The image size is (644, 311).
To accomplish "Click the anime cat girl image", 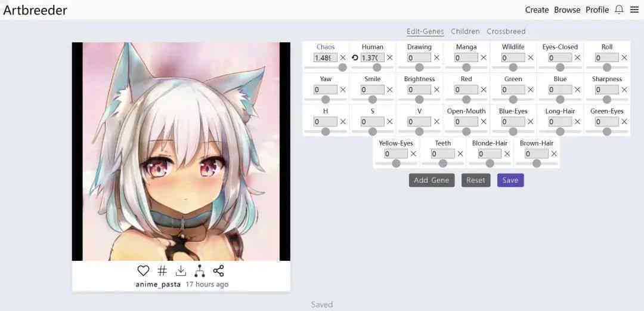I will (181, 152).
